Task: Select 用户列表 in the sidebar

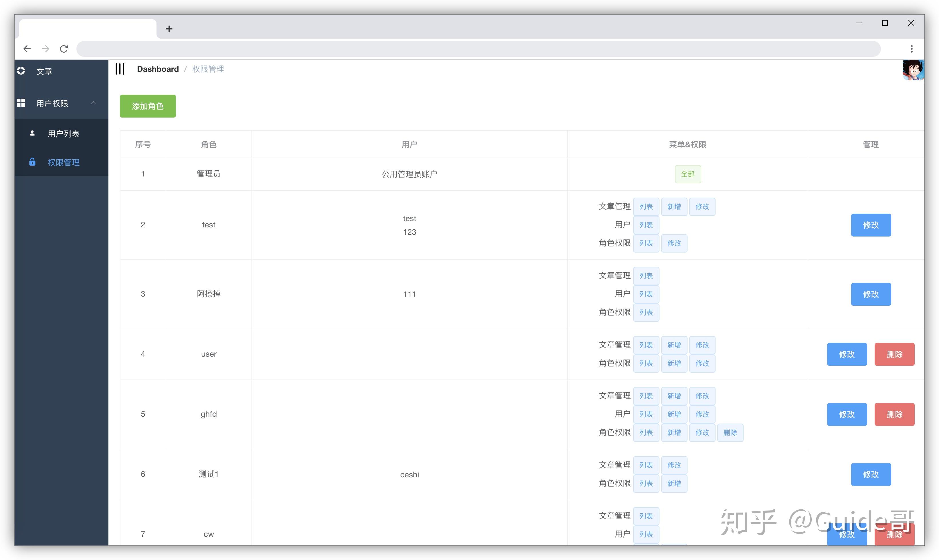Action: click(64, 133)
